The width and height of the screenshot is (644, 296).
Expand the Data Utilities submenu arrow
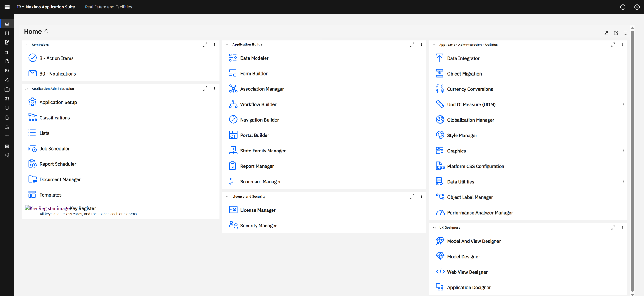(x=623, y=181)
